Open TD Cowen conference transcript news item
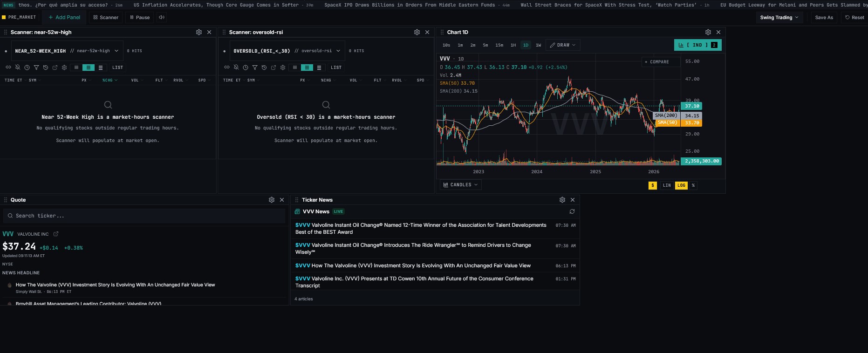 coord(435,282)
